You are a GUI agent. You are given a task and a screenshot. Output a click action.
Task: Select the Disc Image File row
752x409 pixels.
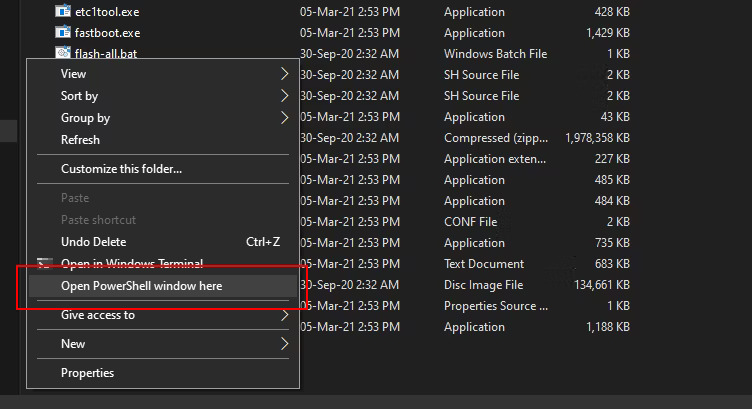point(483,285)
